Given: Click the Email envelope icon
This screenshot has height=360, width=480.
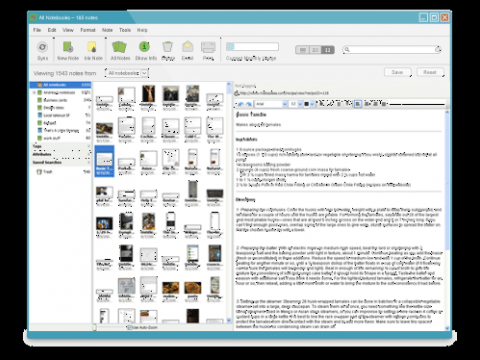Looking at the screenshot, I should click(x=187, y=47).
